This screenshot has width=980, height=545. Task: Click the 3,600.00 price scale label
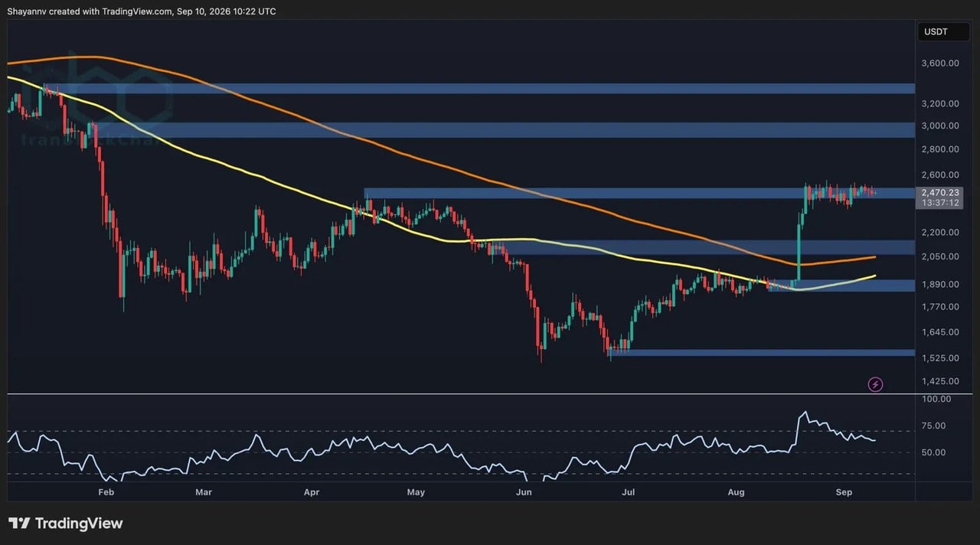(x=941, y=64)
